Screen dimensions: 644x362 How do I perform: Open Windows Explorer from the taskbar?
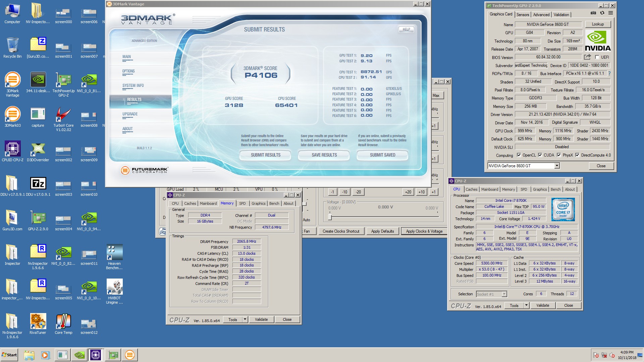(x=29, y=355)
